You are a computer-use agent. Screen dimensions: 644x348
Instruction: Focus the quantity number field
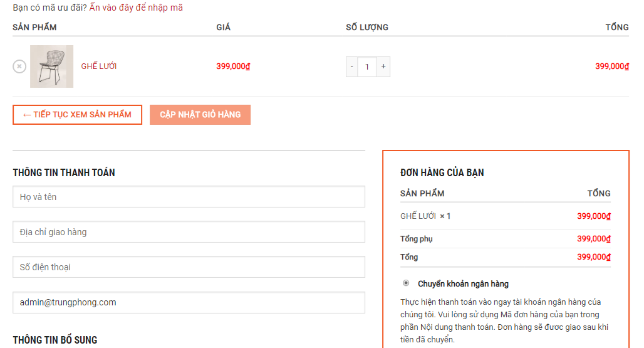coord(367,66)
